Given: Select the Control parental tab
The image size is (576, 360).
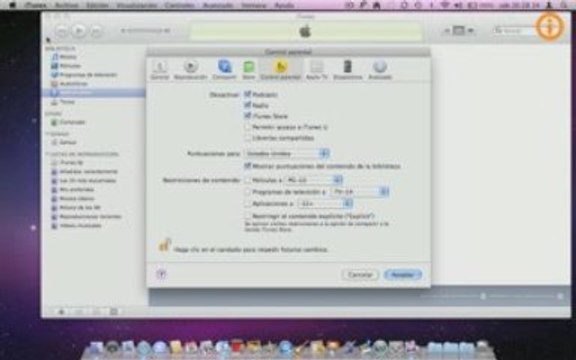Looking at the screenshot, I should (280, 70).
